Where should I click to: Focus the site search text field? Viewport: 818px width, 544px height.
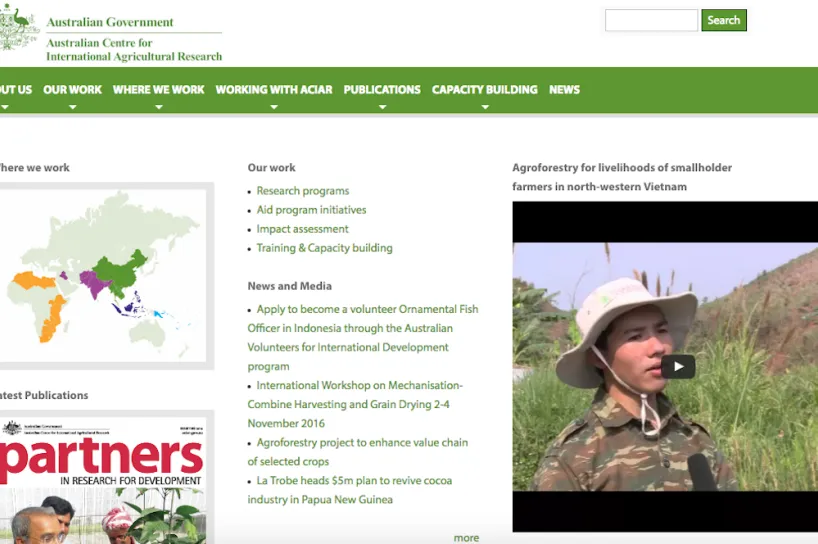click(x=651, y=20)
